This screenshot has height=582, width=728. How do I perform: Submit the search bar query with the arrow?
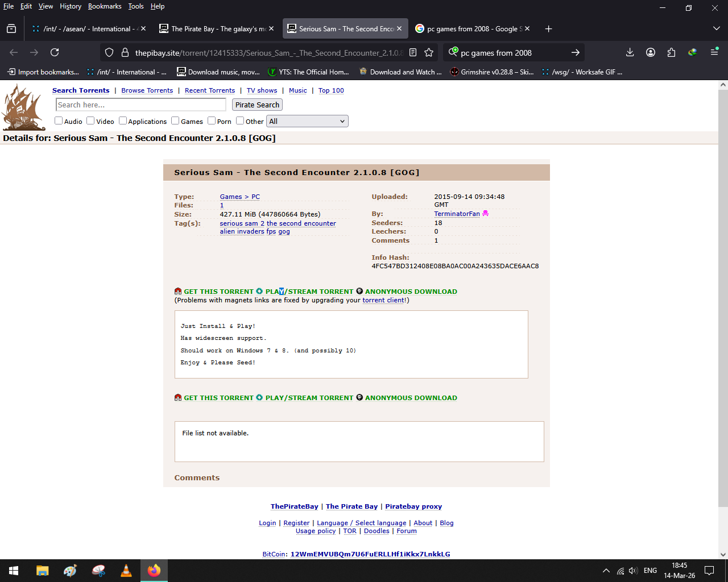coord(576,52)
